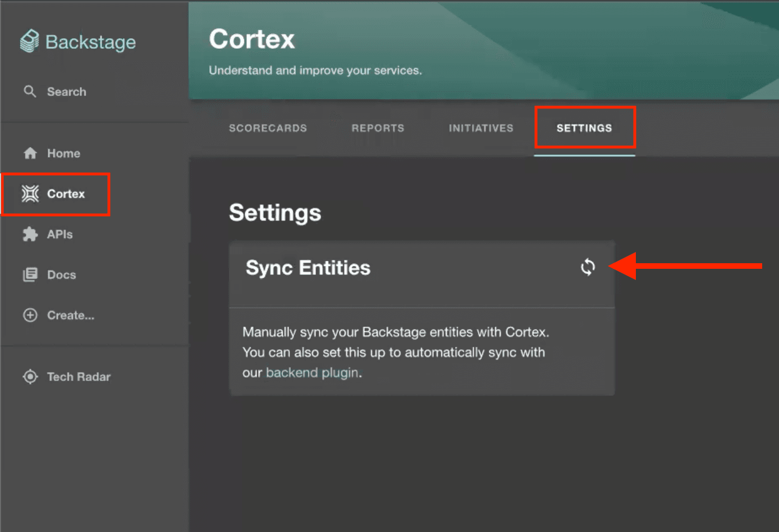The width and height of the screenshot is (779, 532).
Task: Click the Settings page heading
Action: tap(275, 213)
